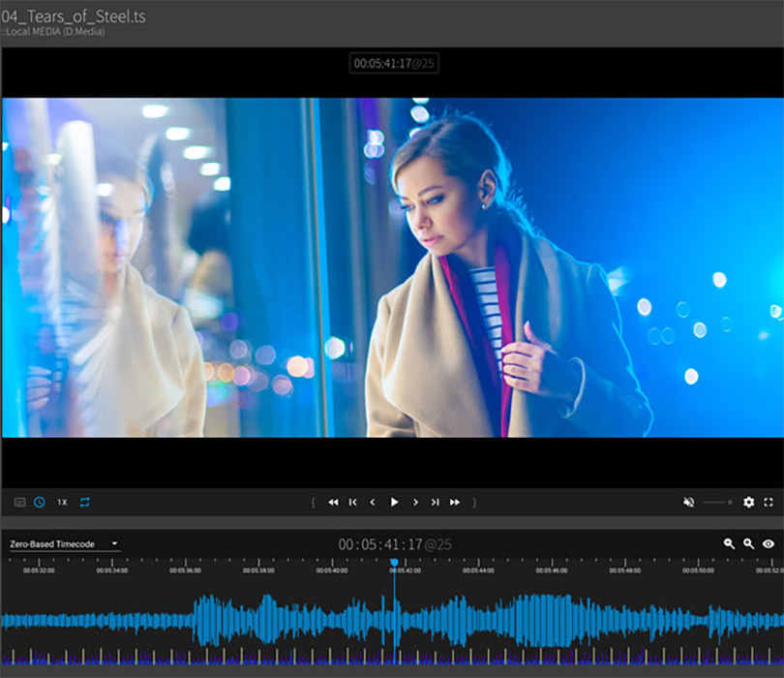Zoom out on the timeline

(x=730, y=544)
